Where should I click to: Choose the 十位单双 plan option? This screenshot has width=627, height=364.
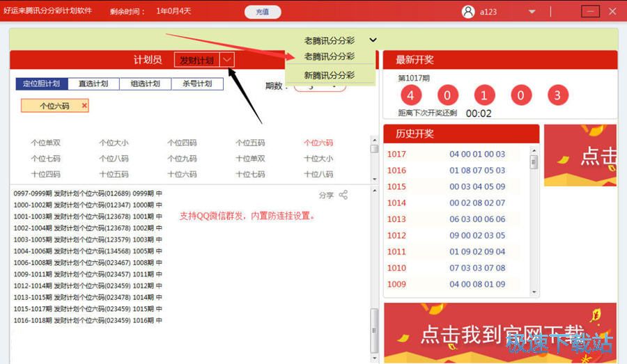pos(250,159)
